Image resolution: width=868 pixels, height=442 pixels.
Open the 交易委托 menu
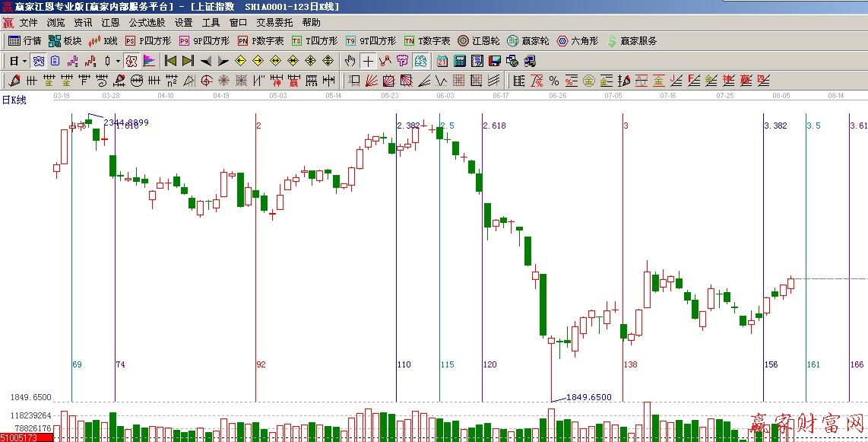(274, 23)
